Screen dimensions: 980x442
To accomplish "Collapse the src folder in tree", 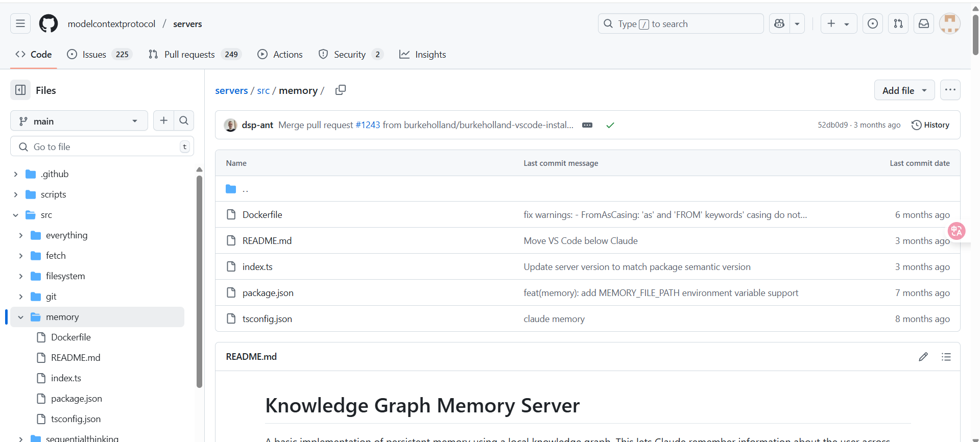I will (16, 215).
